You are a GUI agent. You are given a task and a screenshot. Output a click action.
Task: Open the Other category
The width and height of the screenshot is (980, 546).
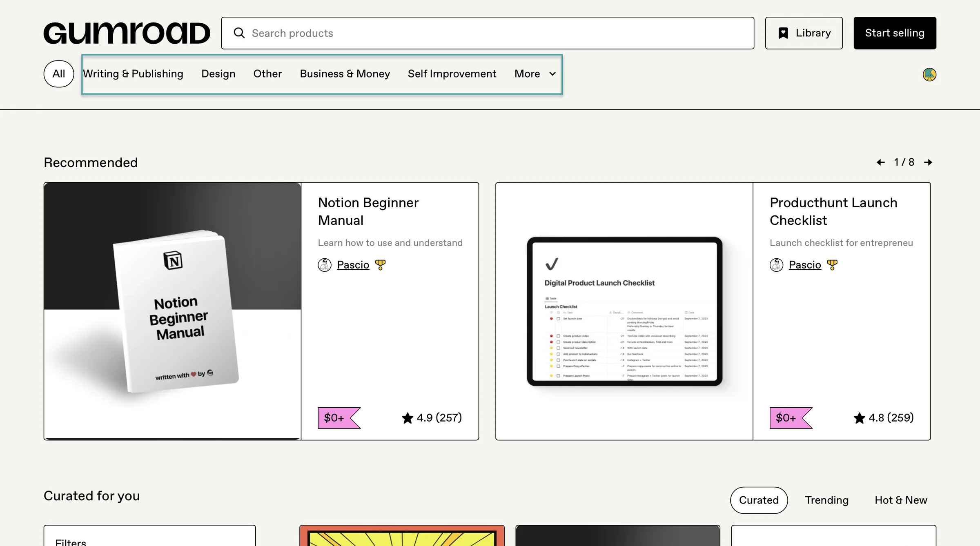(x=267, y=74)
